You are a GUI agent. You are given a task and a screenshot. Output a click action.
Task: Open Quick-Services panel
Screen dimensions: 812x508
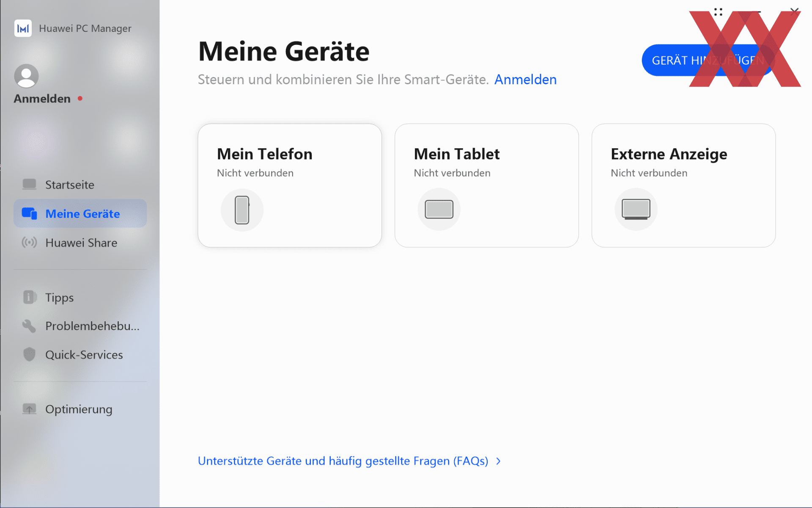point(85,354)
